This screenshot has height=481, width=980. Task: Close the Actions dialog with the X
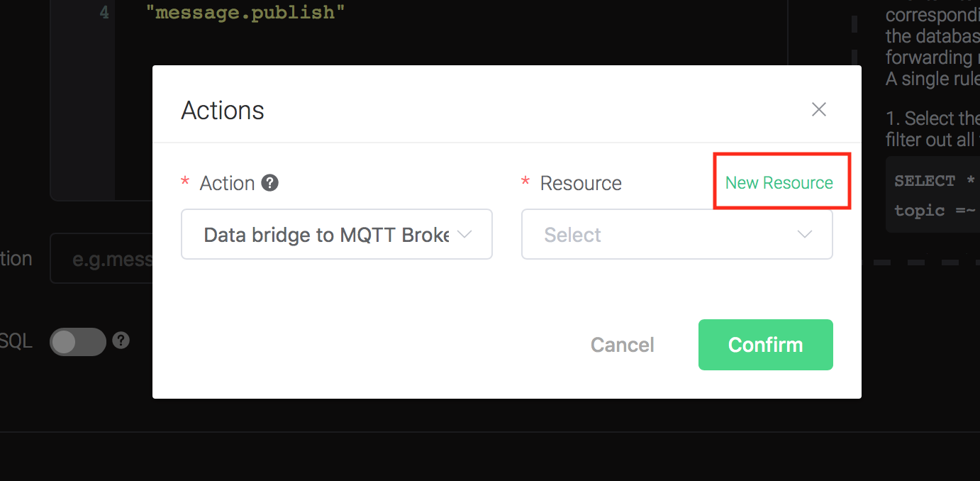tap(819, 109)
